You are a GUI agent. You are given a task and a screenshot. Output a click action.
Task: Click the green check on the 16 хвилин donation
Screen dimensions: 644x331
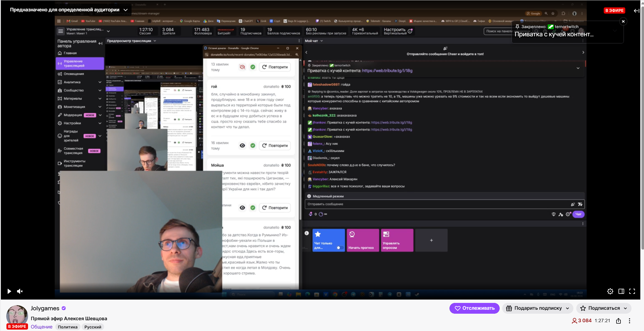click(253, 146)
